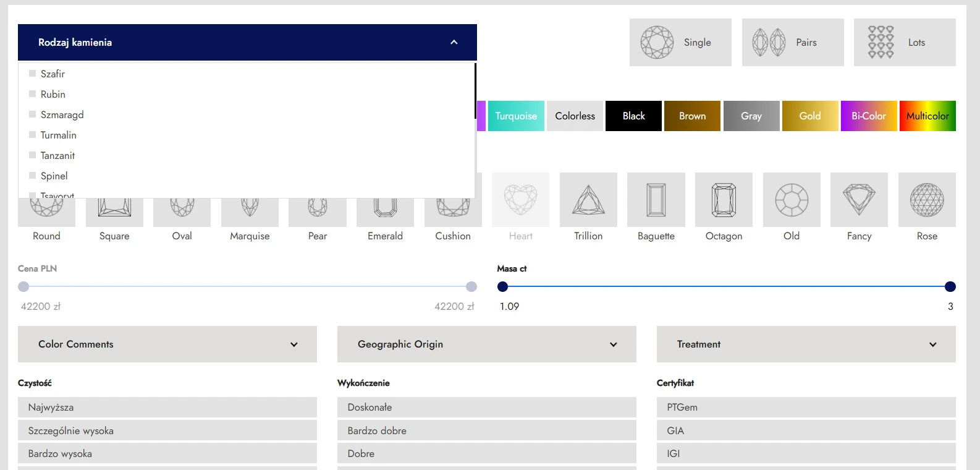Pick the Cushion cut shape

pos(453,213)
